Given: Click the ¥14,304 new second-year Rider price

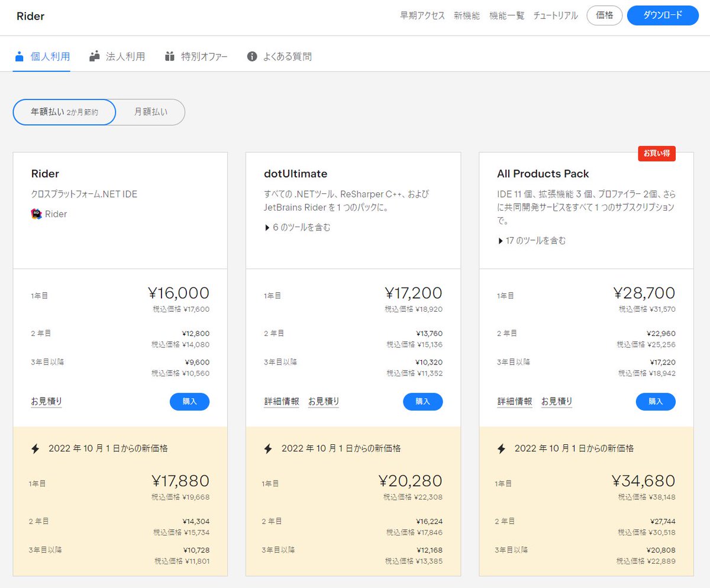Looking at the screenshot, I should click(x=196, y=522).
